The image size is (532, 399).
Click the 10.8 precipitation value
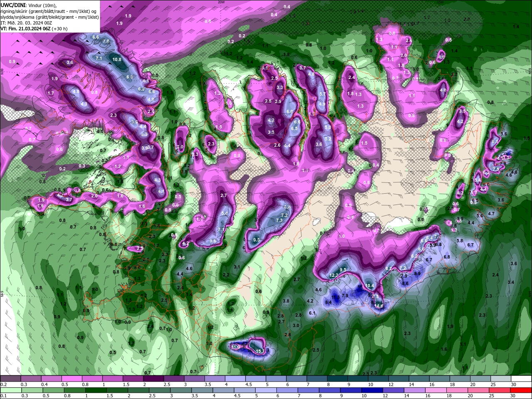click(x=117, y=59)
